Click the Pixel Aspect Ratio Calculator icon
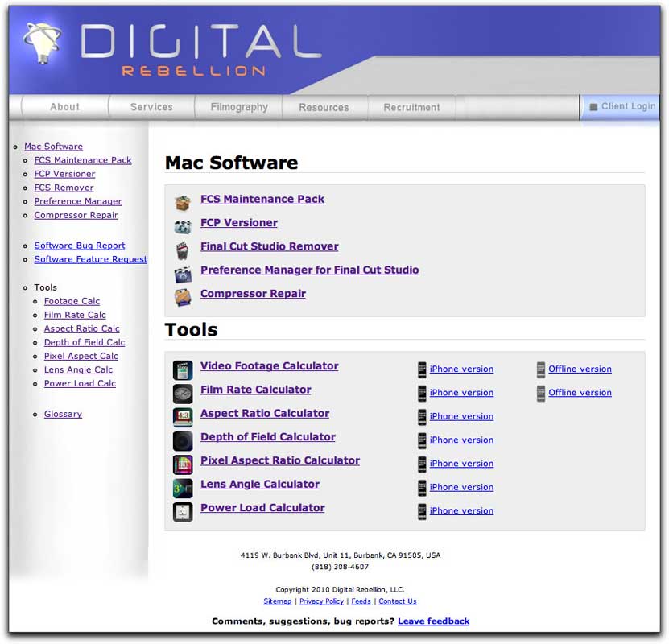The width and height of the screenshot is (669, 644). (183, 464)
